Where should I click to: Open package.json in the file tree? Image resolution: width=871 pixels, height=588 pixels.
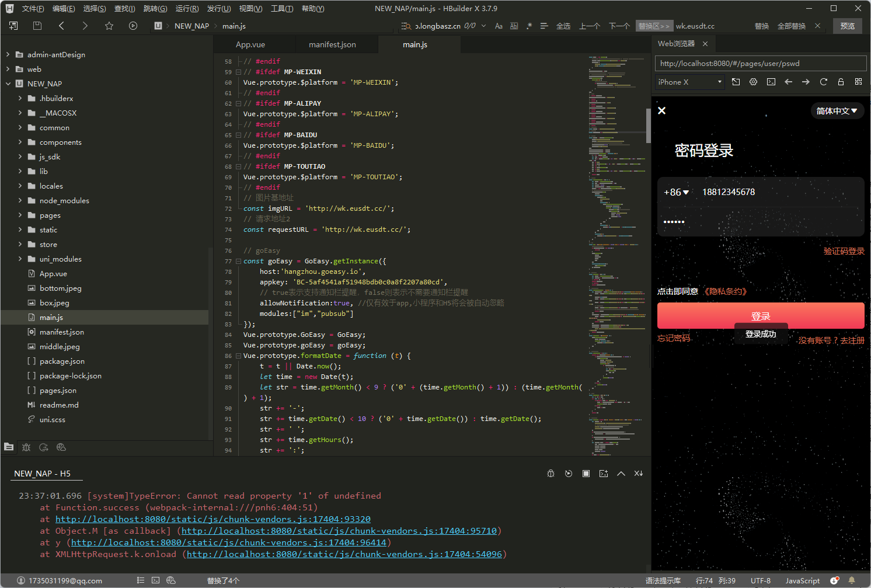(62, 361)
